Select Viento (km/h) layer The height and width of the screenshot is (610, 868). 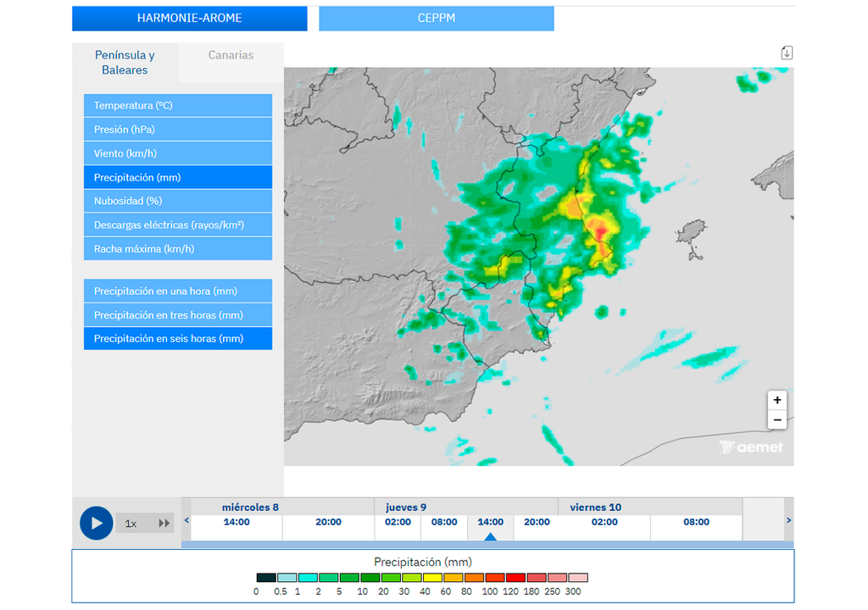178,153
